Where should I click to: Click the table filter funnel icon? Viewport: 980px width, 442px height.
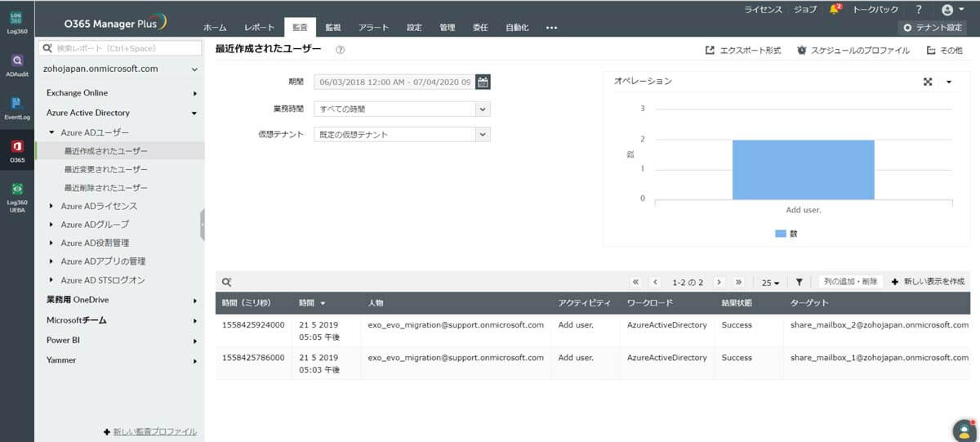pos(799,282)
